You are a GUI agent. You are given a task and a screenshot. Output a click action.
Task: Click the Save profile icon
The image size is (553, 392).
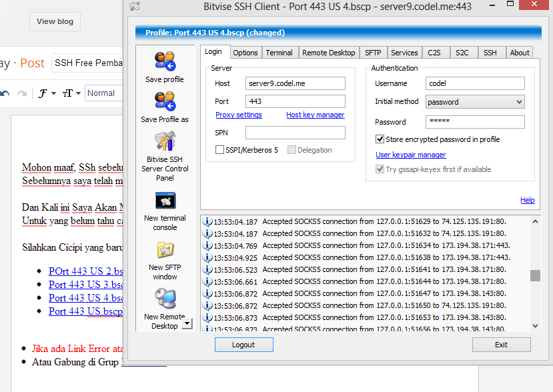point(165,61)
